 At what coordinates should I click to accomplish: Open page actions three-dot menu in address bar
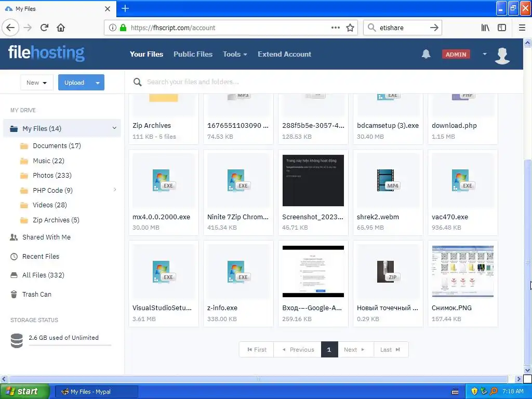335,28
